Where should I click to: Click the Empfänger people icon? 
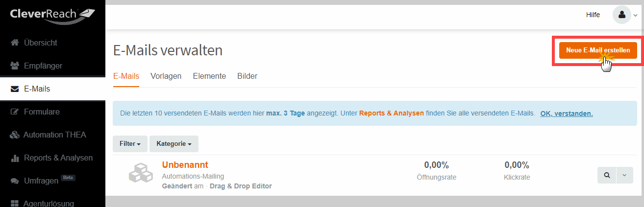pos(15,66)
